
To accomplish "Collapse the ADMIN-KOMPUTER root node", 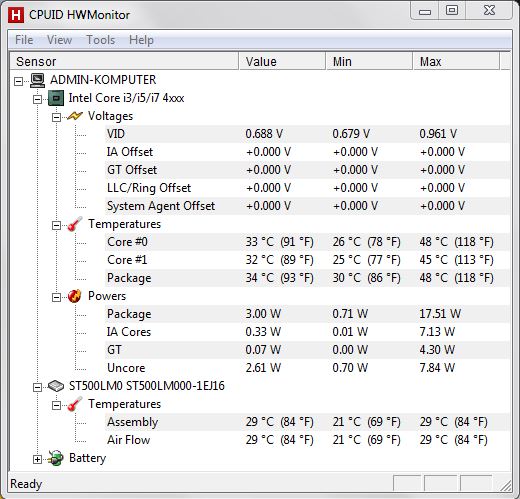I will pyautogui.click(x=19, y=81).
